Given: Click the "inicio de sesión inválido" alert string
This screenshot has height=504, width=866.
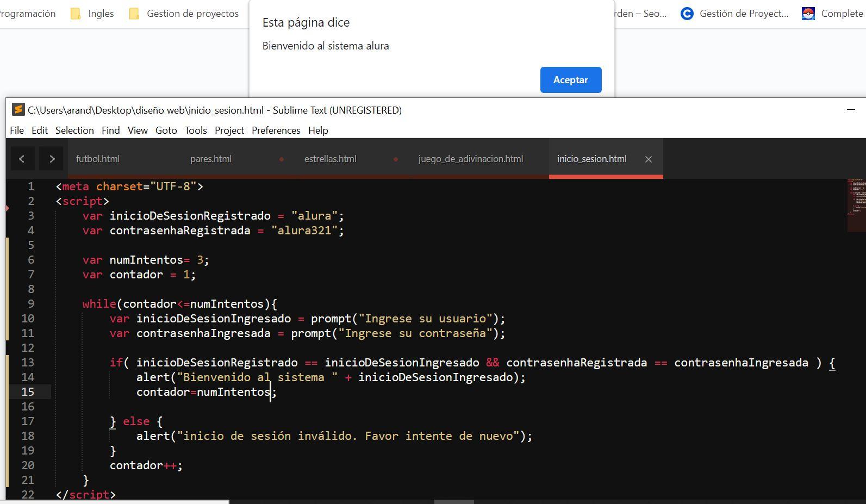Looking at the screenshot, I should tap(348, 436).
